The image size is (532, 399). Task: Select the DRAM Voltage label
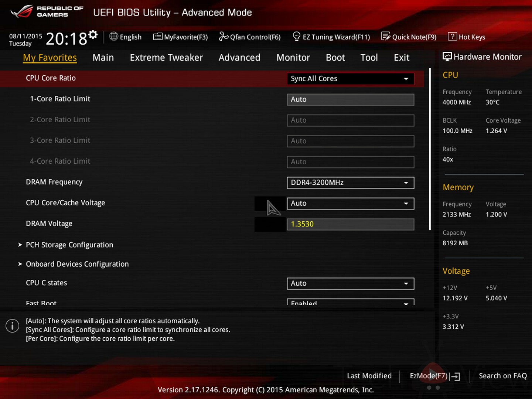(49, 224)
